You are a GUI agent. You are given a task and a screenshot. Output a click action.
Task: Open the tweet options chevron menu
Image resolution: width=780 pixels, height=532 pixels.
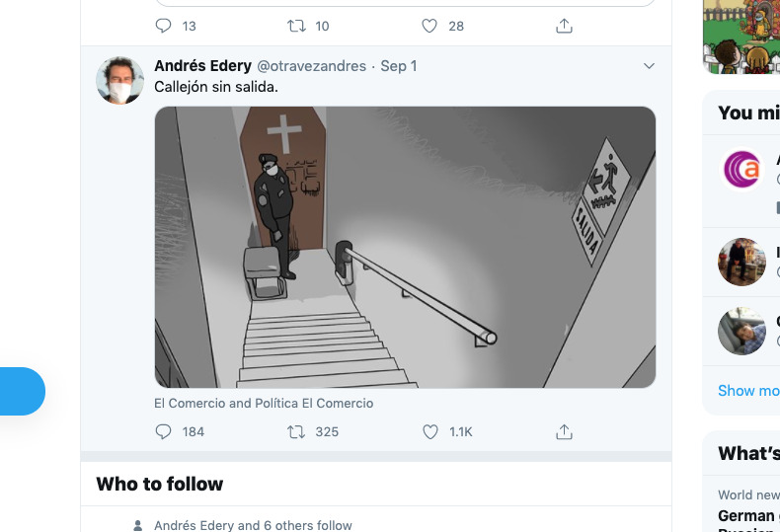tap(649, 66)
